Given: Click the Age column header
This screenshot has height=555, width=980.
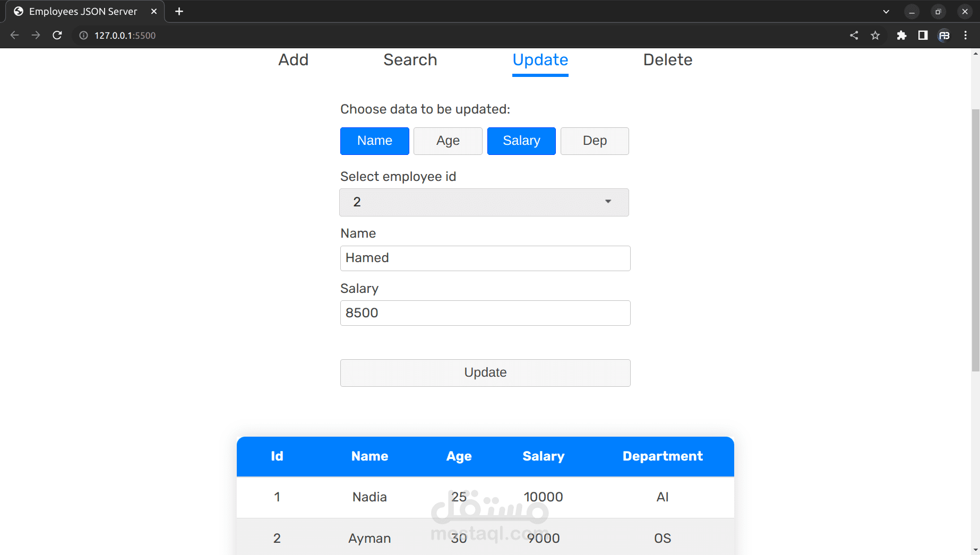Looking at the screenshot, I should click(459, 456).
